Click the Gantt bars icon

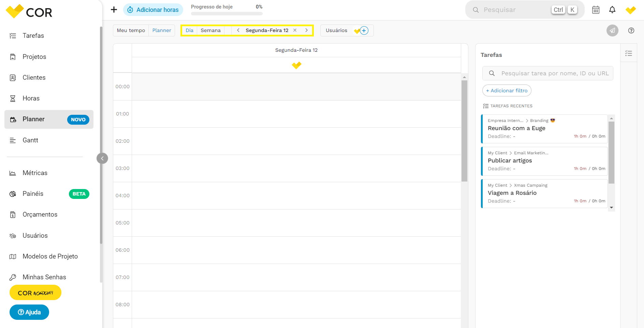click(13, 140)
